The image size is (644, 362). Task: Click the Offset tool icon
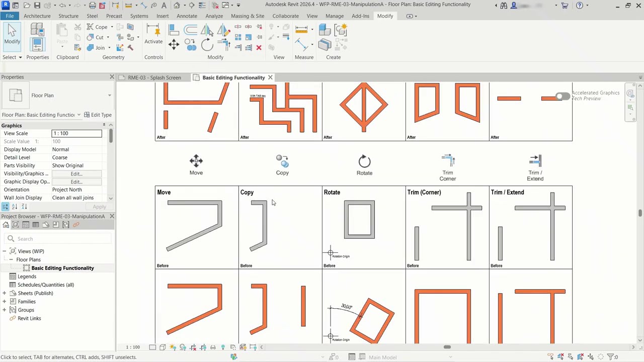click(191, 30)
